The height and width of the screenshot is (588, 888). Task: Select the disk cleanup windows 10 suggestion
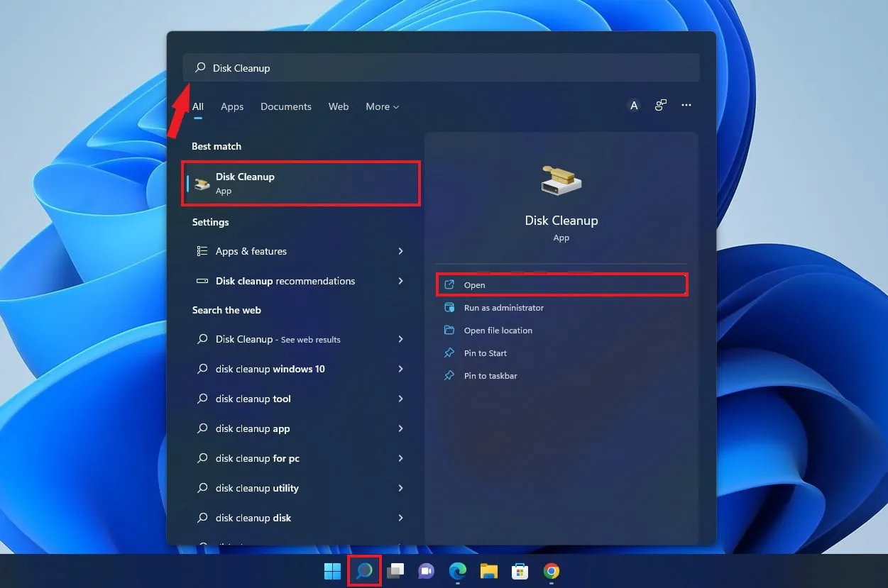coord(301,369)
